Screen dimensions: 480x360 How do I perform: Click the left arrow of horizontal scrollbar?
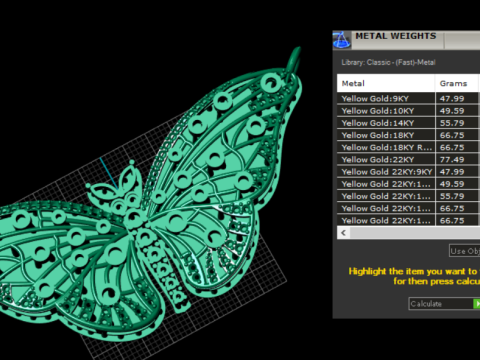pos(344,233)
